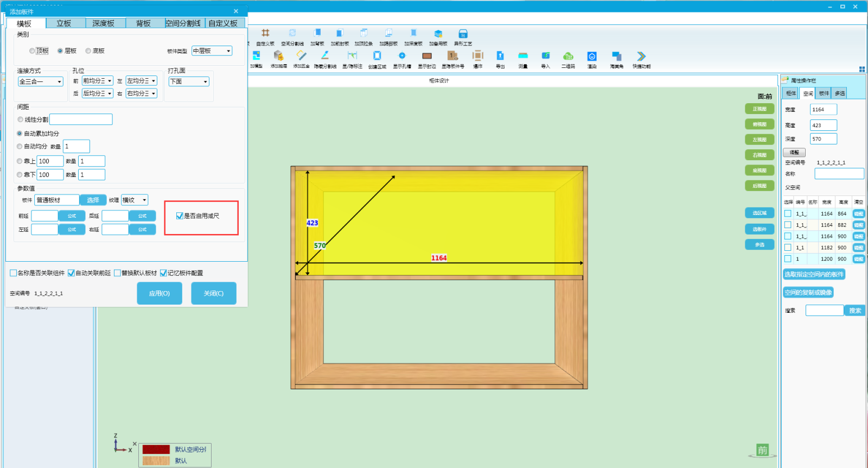Select the 加背板 icon in toolbar
The height and width of the screenshot is (468, 868).
[317, 34]
